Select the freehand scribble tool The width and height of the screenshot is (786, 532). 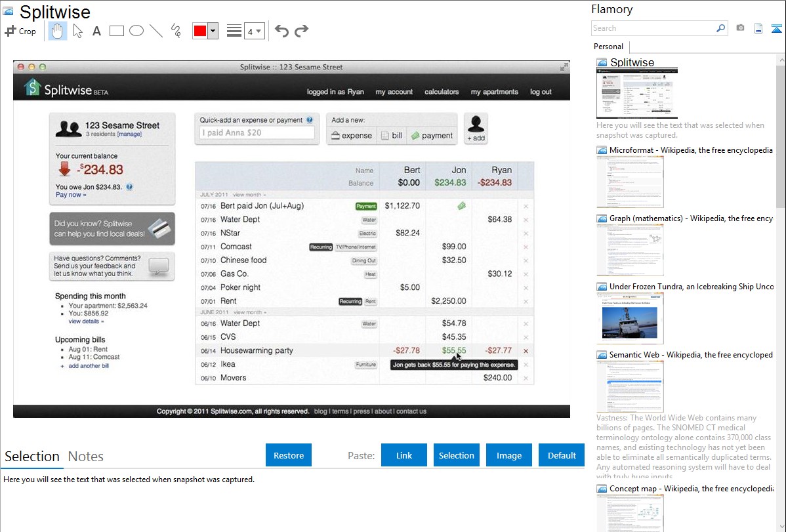176,31
